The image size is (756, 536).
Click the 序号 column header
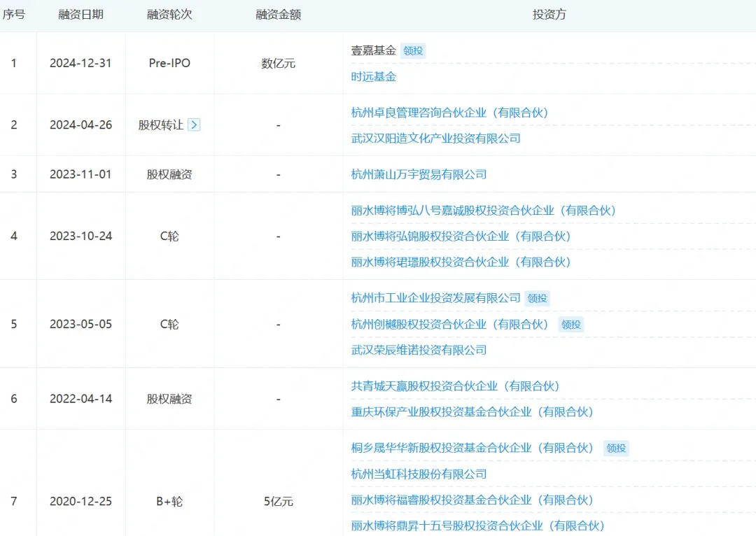click(x=14, y=15)
